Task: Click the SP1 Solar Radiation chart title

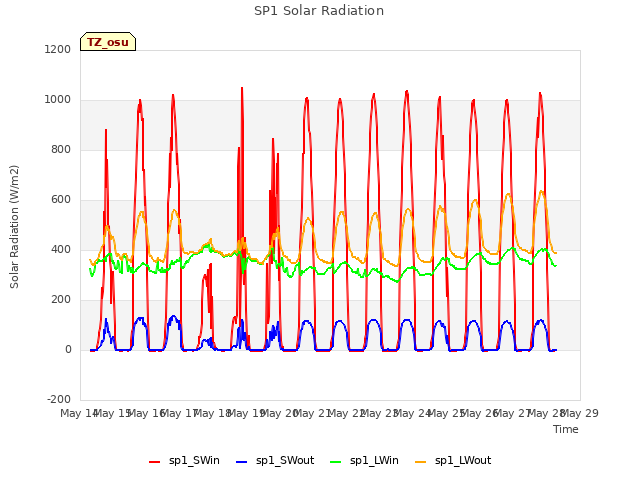Action: (319, 11)
